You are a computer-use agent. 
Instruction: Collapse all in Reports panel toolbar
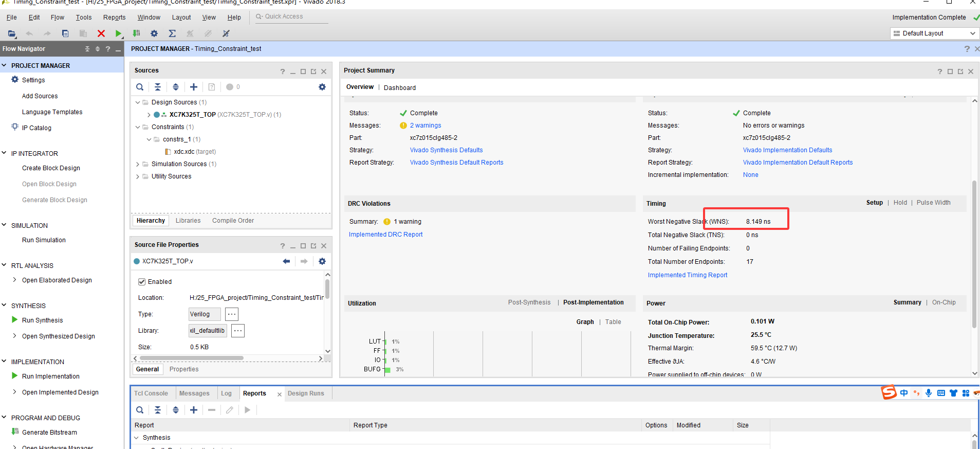tap(158, 410)
